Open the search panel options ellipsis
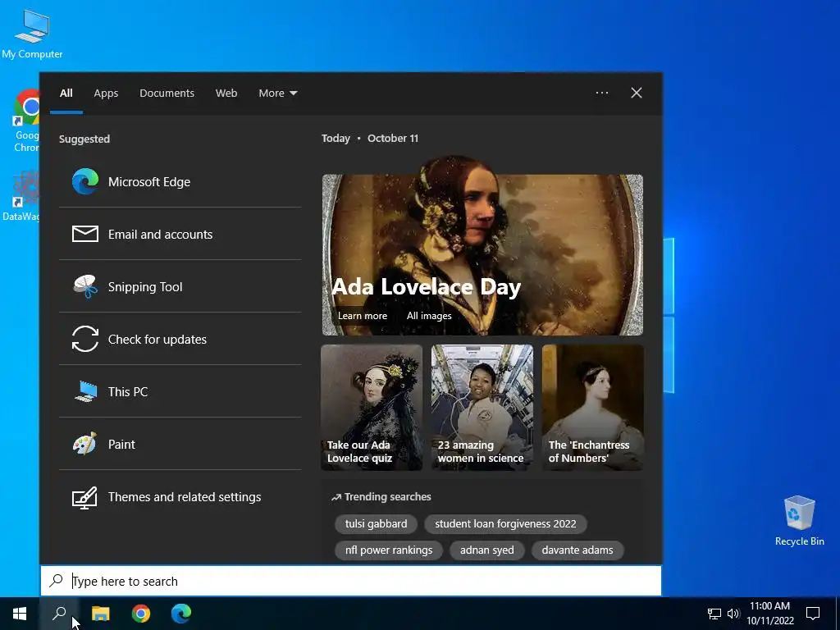840x630 pixels. (602, 93)
